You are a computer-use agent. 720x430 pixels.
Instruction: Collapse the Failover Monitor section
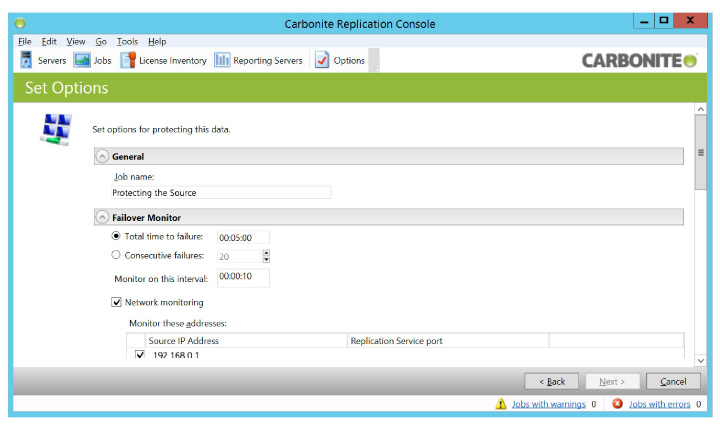pos(102,217)
